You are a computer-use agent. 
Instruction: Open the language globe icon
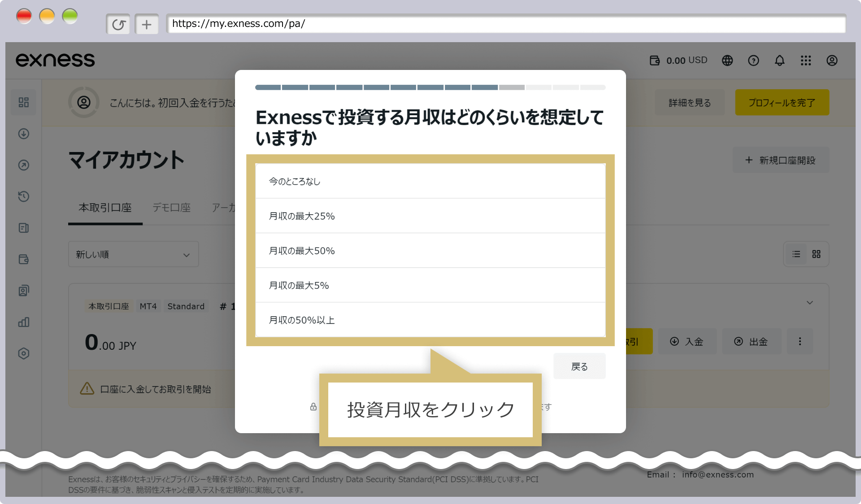[x=727, y=61]
